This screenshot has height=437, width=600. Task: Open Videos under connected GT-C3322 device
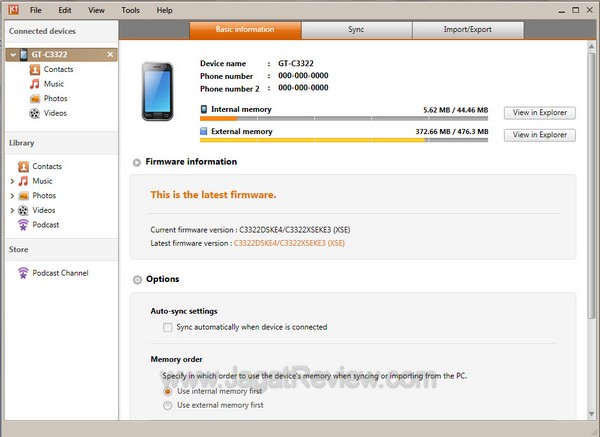[55, 113]
